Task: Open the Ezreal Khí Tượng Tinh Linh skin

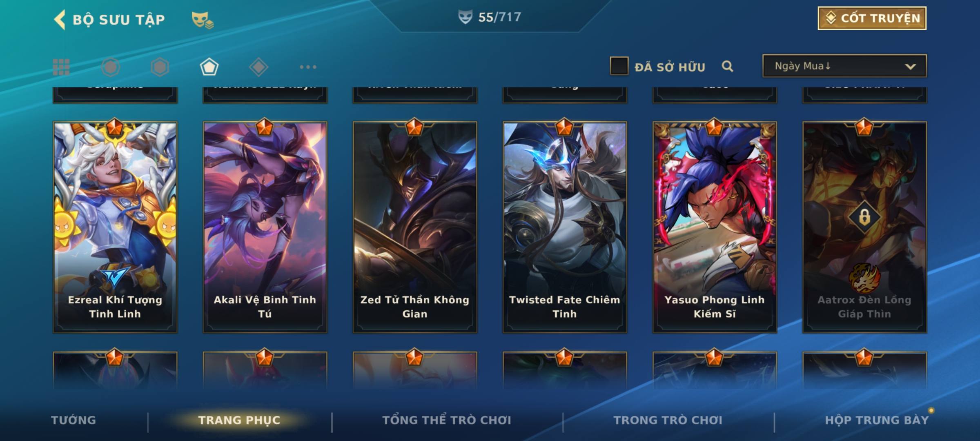Action: pyautogui.click(x=115, y=227)
